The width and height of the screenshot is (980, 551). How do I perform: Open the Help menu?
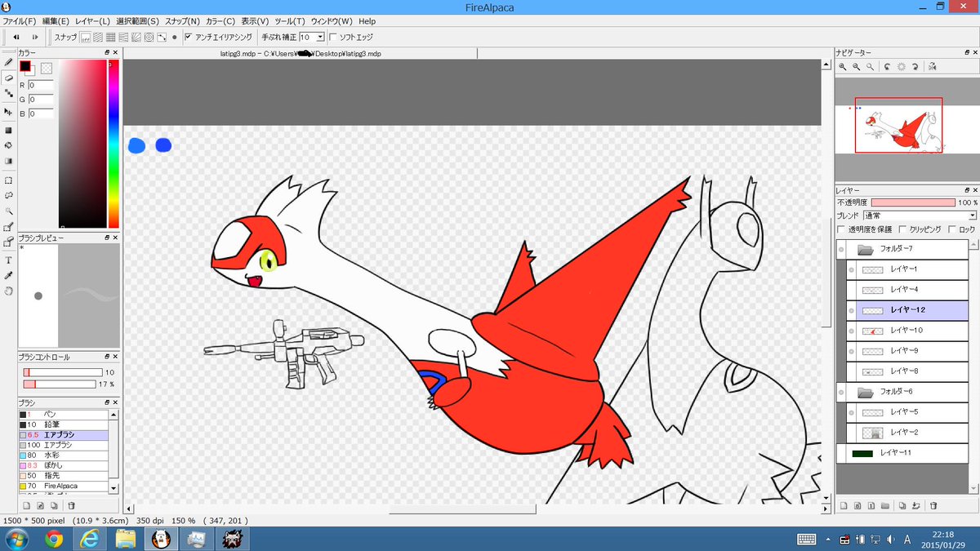point(367,20)
